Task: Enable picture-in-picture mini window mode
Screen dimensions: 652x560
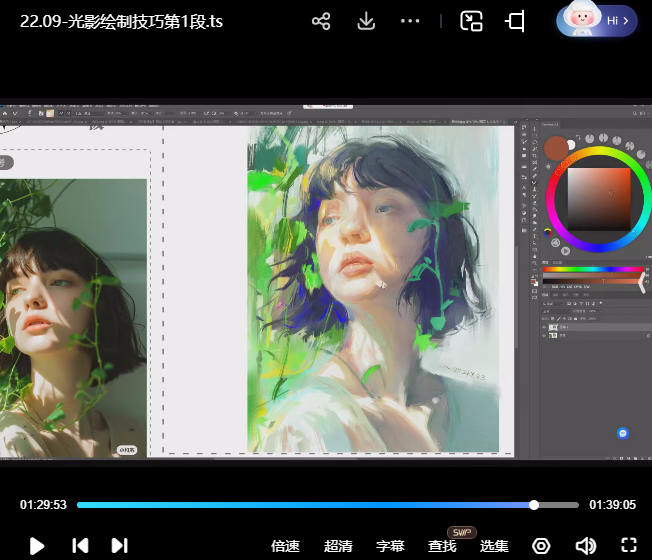Action: [471, 21]
